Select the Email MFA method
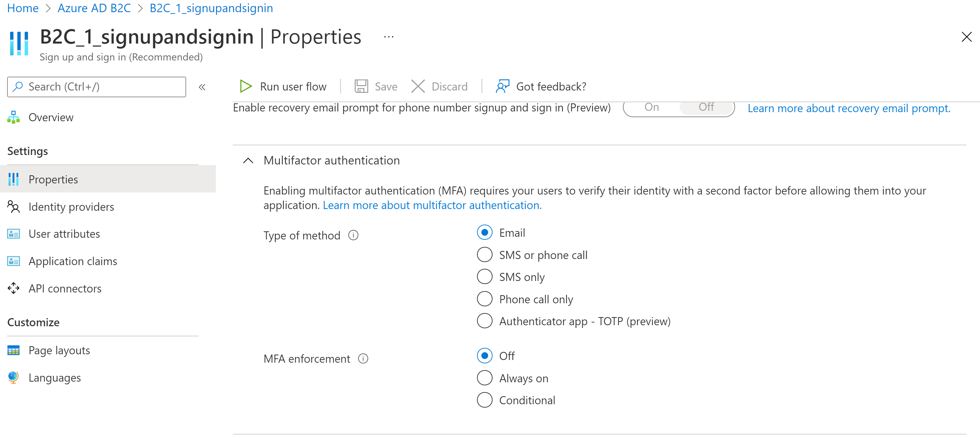 point(484,232)
